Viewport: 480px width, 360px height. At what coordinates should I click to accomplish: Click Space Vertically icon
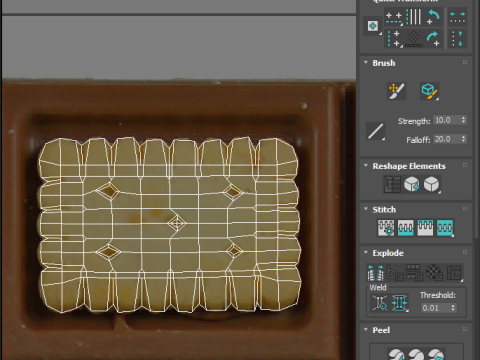pos(457,39)
